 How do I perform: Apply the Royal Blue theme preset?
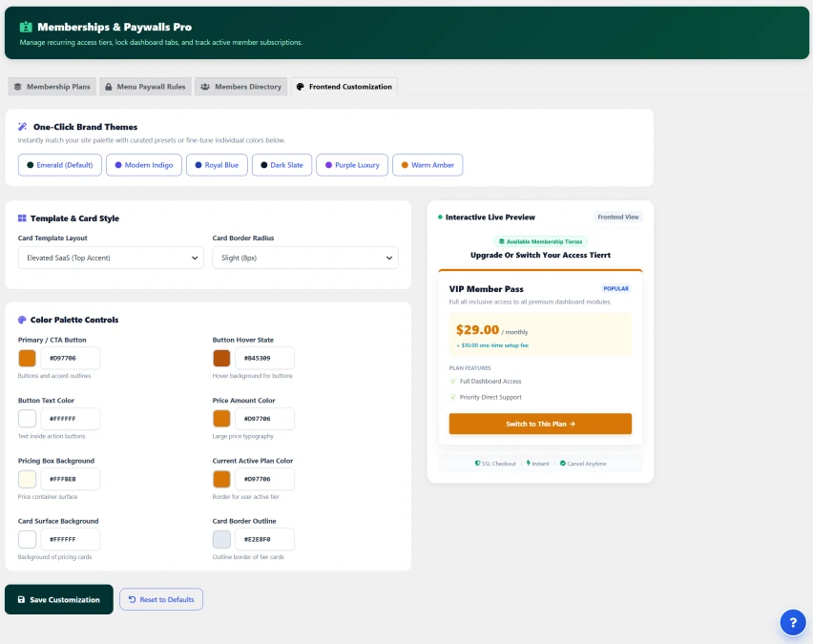coord(217,165)
